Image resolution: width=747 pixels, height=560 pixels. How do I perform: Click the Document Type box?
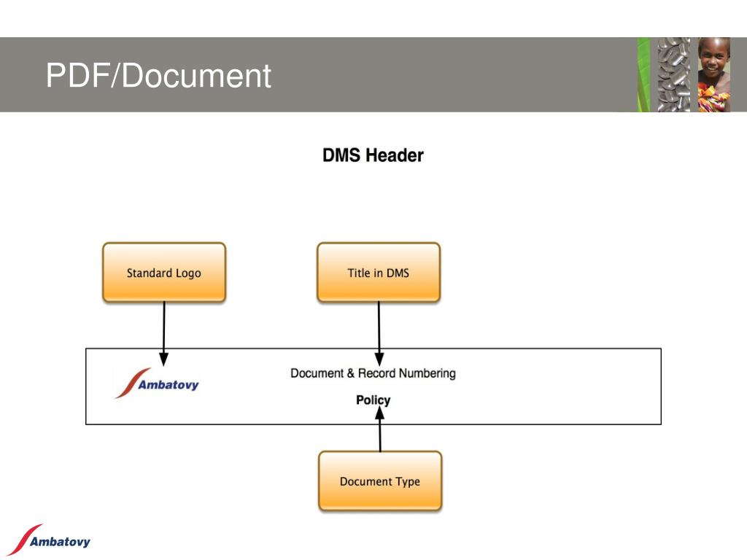(x=380, y=481)
